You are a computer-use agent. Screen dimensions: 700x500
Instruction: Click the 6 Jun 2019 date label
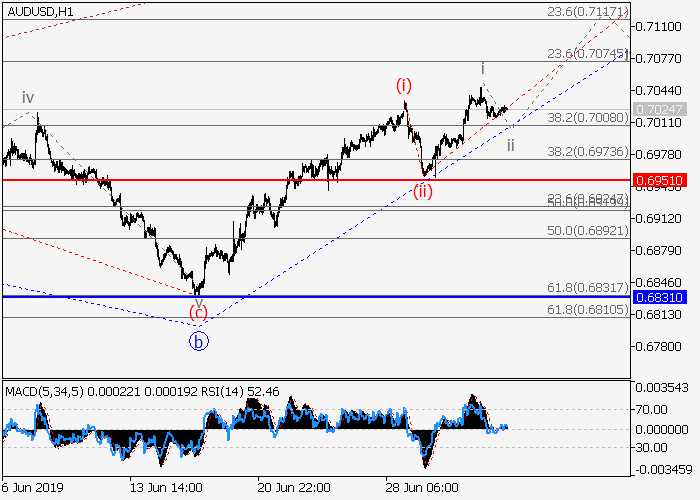click(32, 489)
